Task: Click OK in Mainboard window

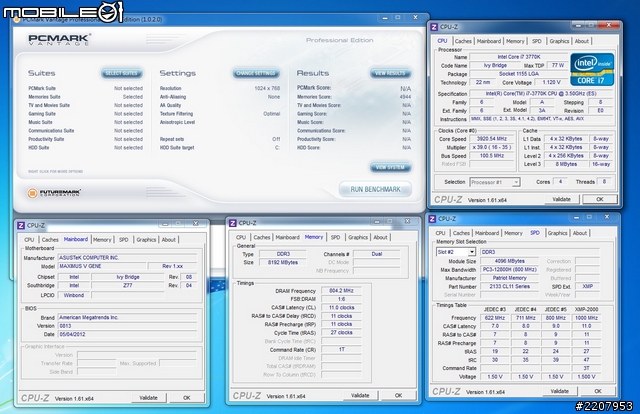Action: pos(187,398)
